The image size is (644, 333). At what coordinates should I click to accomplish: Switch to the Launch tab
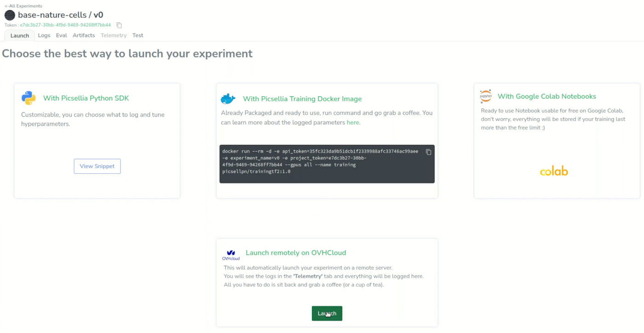[x=20, y=35]
